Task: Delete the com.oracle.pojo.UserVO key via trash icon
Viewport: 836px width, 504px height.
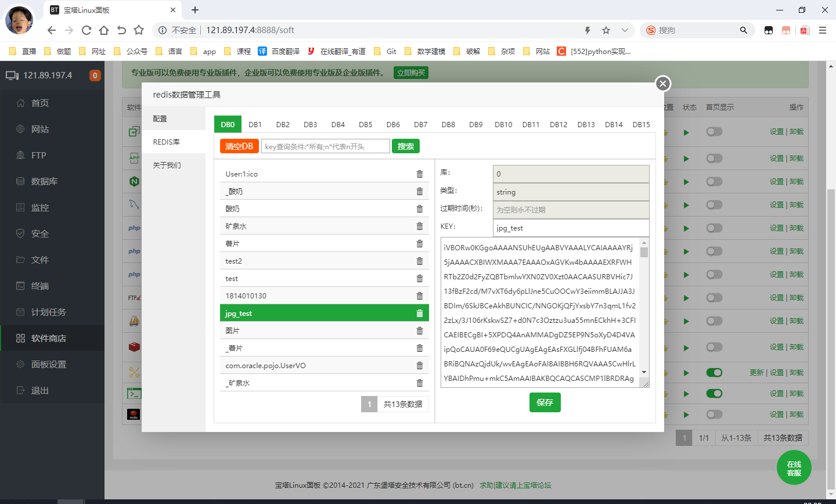Action: [419, 366]
